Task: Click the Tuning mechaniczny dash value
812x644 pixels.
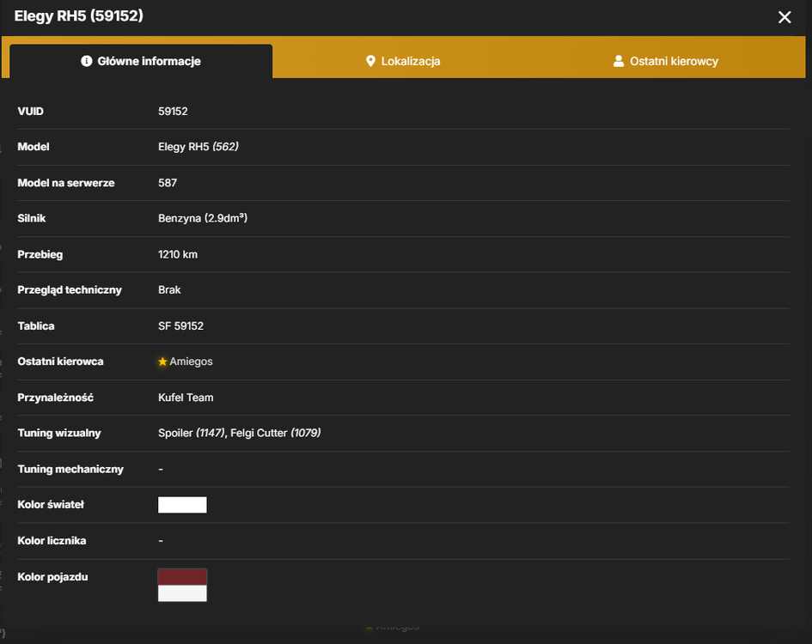Action: (x=161, y=469)
